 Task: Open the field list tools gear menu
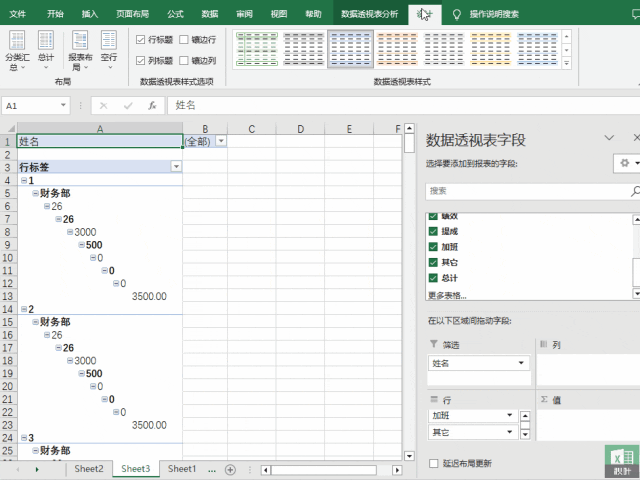tap(627, 163)
